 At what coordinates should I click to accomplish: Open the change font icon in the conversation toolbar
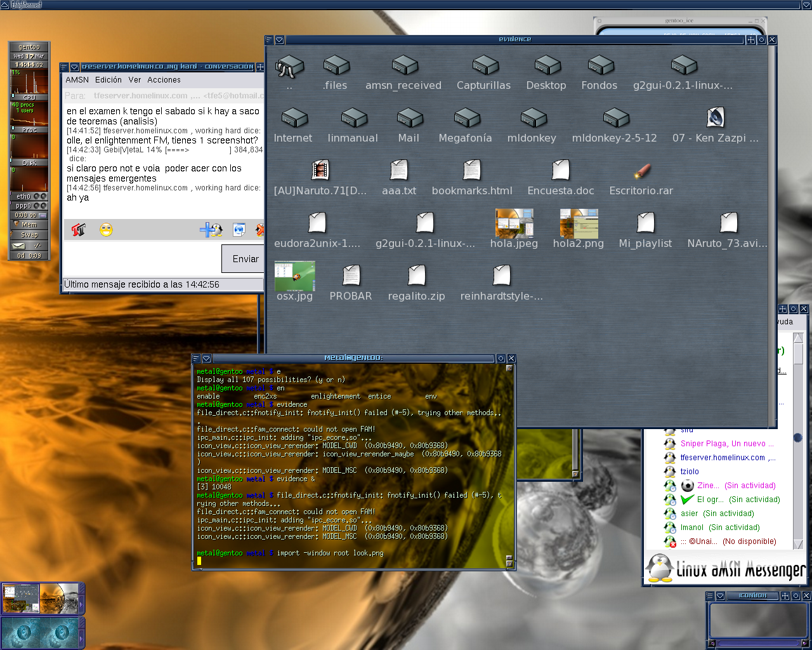pos(79,230)
